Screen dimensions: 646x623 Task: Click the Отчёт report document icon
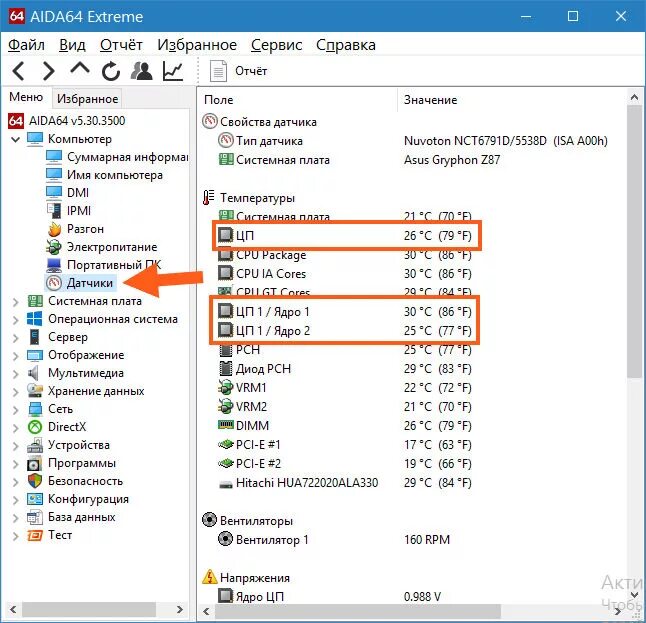[x=218, y=71]
